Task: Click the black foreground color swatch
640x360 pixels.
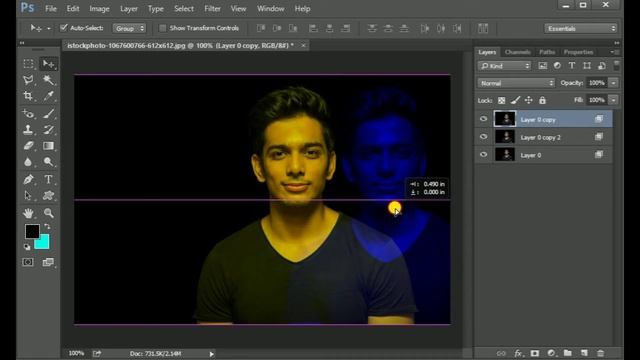Action: 32,231
